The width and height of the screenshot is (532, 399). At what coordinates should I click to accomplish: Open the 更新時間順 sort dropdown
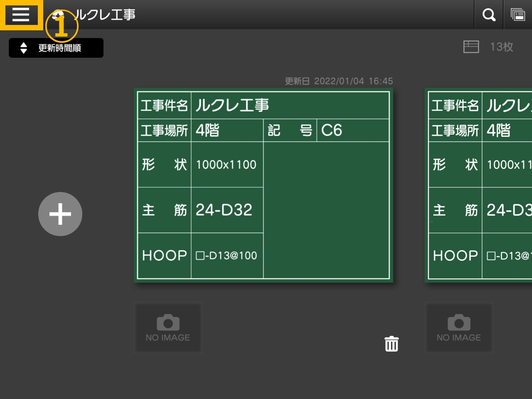pyautogui.click(x=56, y=48)
